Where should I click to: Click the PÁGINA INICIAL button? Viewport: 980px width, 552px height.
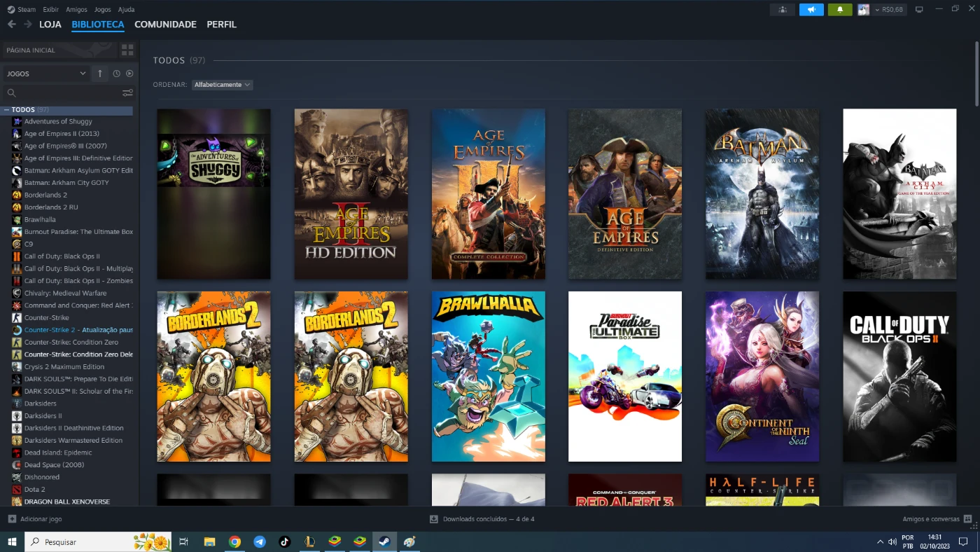pyautogui.click(x=59, y=50)
